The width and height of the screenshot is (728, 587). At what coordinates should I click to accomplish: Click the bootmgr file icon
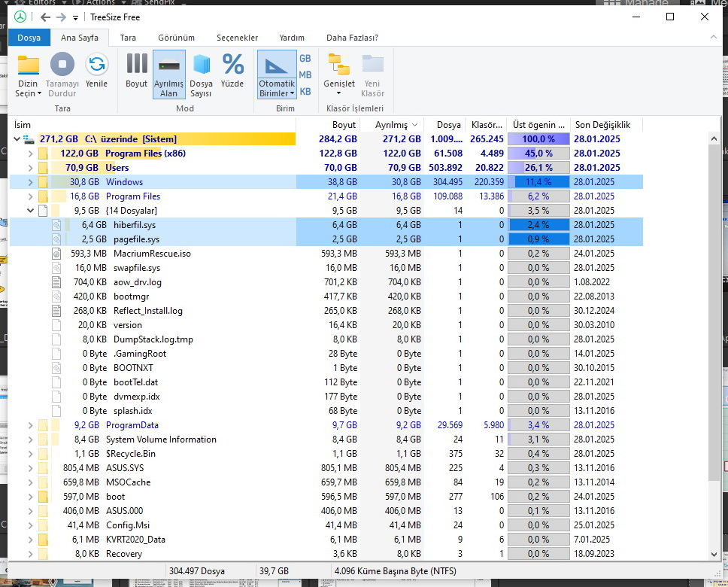(56, 297)
